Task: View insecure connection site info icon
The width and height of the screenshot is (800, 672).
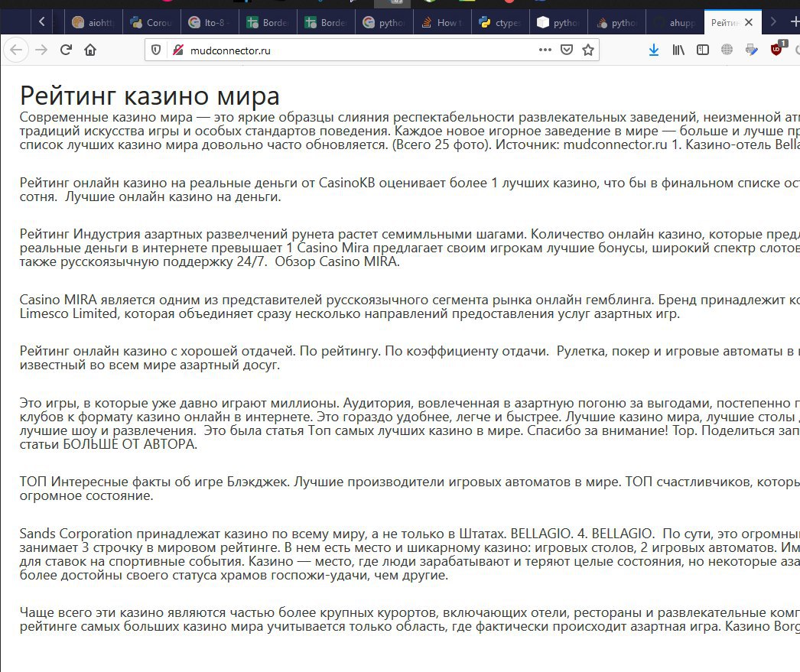Action: click(x=177, y=50)
